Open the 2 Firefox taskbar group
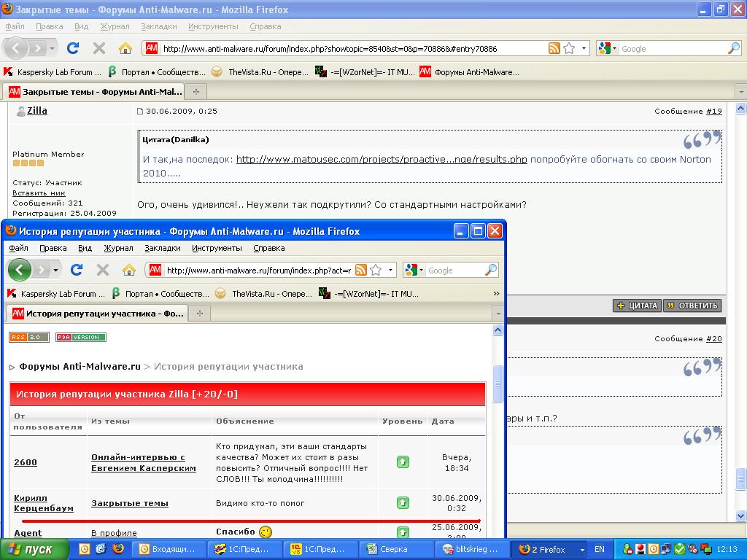The width and height of the screenshot is (747, 560). coord(549,549)
